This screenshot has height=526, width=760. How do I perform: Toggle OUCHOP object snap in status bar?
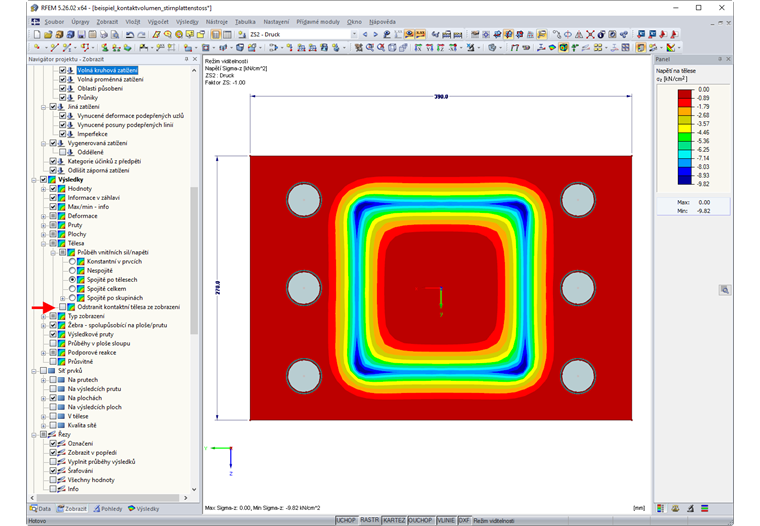420,520
